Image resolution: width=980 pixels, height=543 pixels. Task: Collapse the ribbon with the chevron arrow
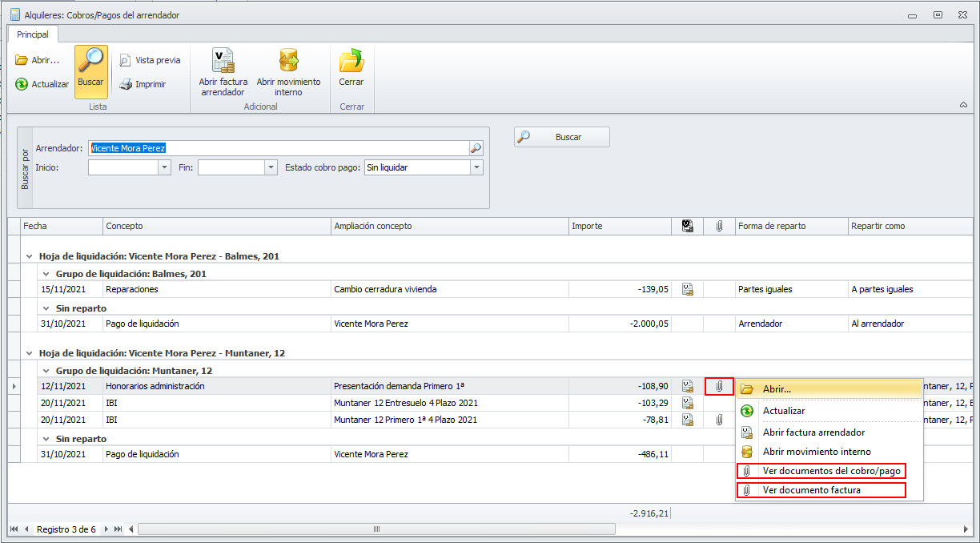click(963, 105)
